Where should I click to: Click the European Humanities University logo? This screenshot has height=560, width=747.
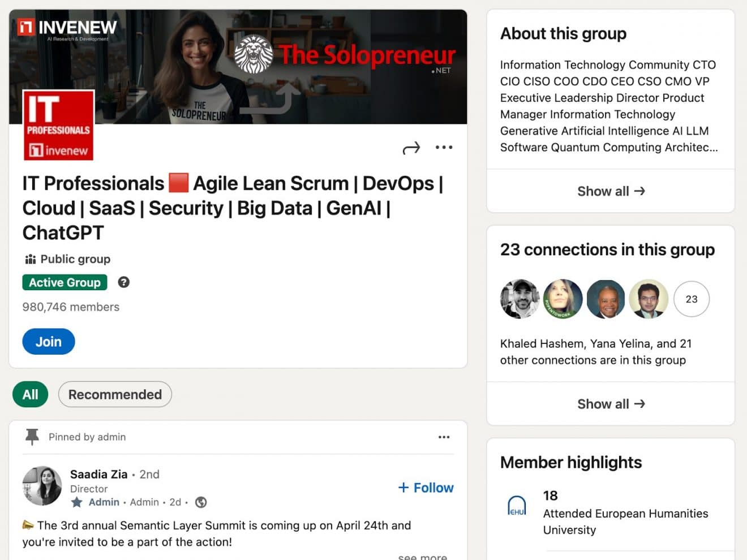pos(516,505)
